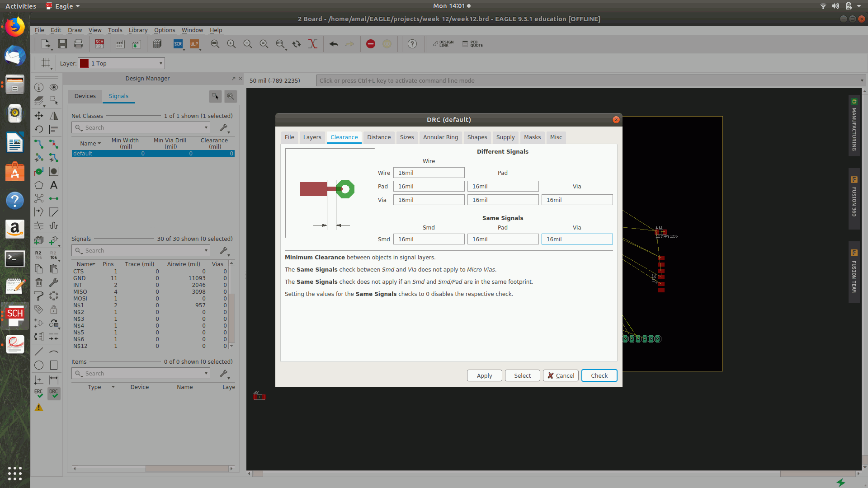Switch to the Annular Ring tab
868x488 pixels.
coord(440,137)
